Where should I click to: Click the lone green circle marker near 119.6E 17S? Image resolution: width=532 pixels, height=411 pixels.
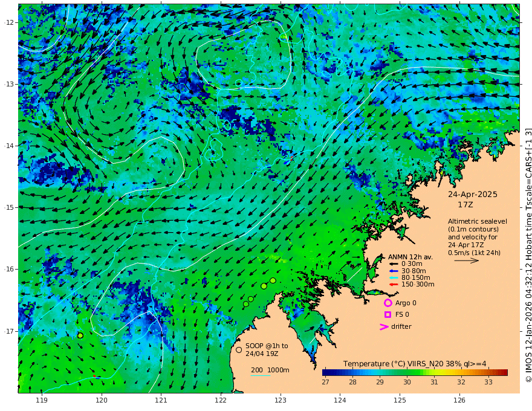(x=80, y=335)
